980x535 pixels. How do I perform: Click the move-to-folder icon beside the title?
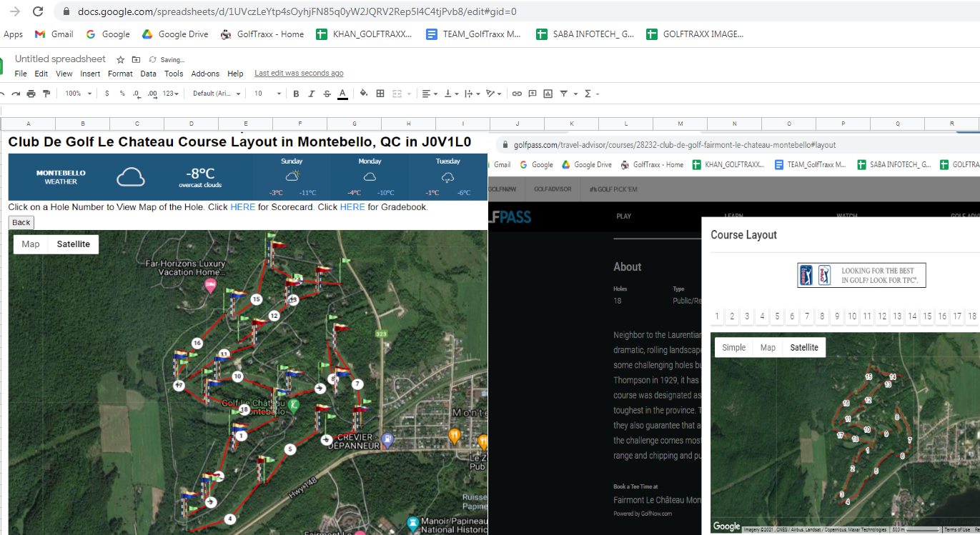point(136,60)
